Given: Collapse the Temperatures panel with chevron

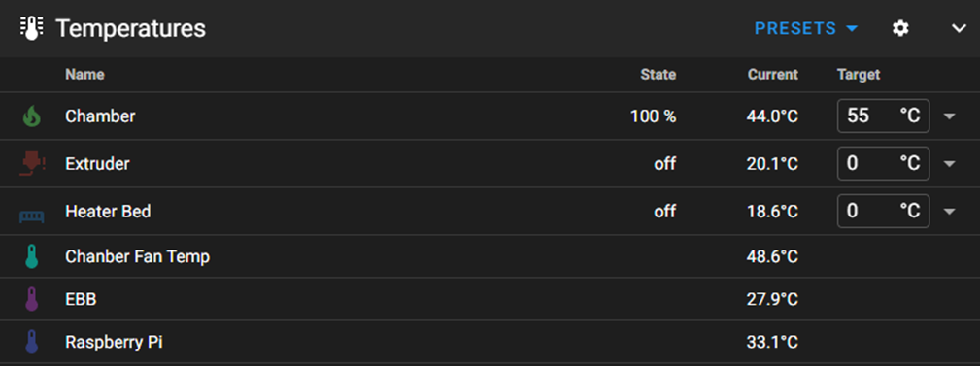Looking at the screenshot, I should (959, 28).
